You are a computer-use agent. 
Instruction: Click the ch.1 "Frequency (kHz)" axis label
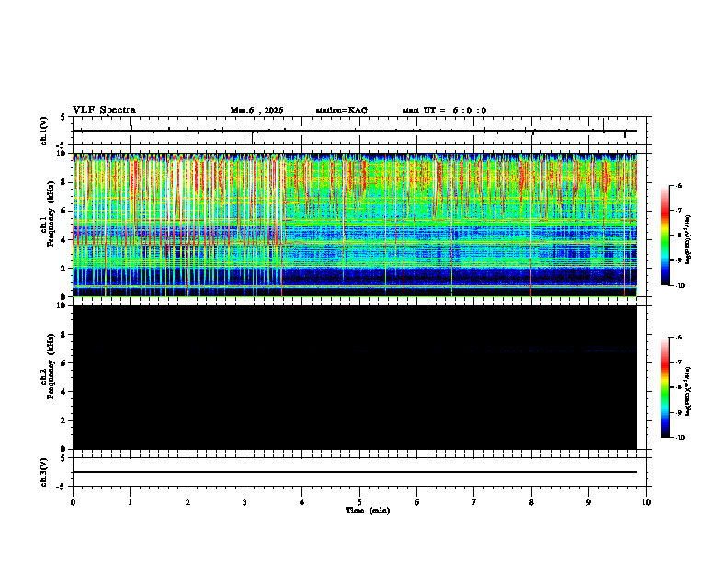(x=51, y=212)
